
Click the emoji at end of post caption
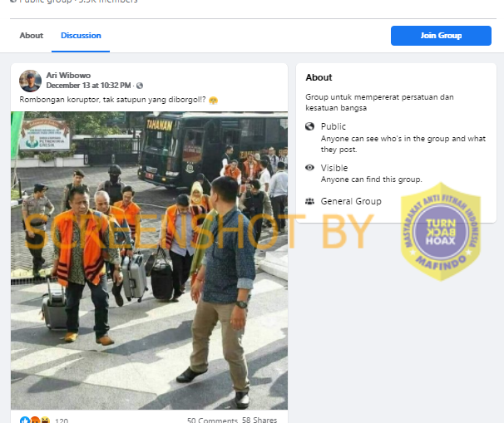tap(213, 101)
